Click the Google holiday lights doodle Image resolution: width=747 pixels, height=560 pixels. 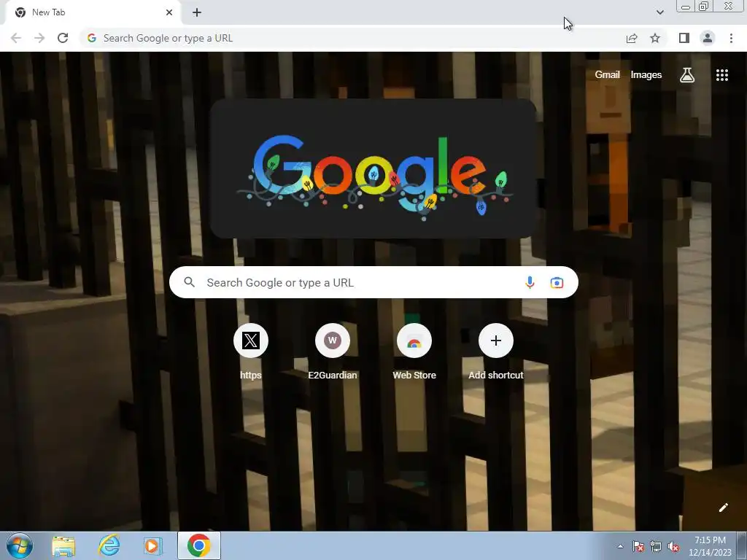373,168
